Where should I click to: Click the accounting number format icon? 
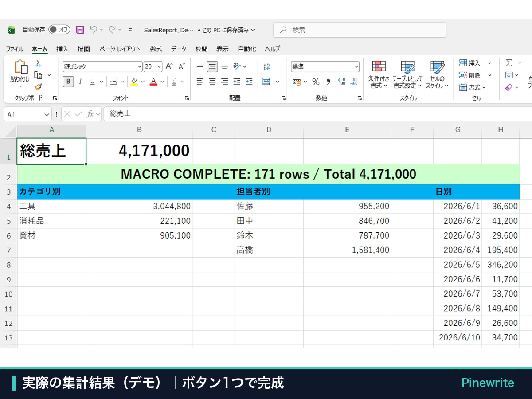297,82
